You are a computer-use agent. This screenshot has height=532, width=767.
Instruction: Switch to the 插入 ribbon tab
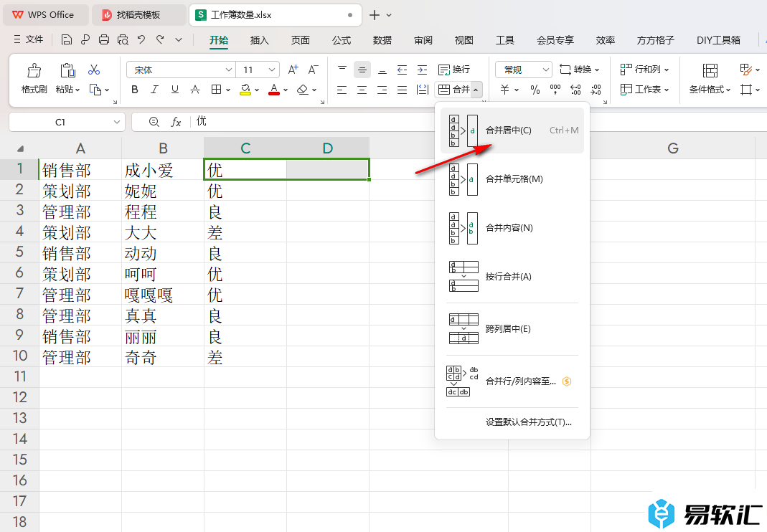click(x=259, y=40)
